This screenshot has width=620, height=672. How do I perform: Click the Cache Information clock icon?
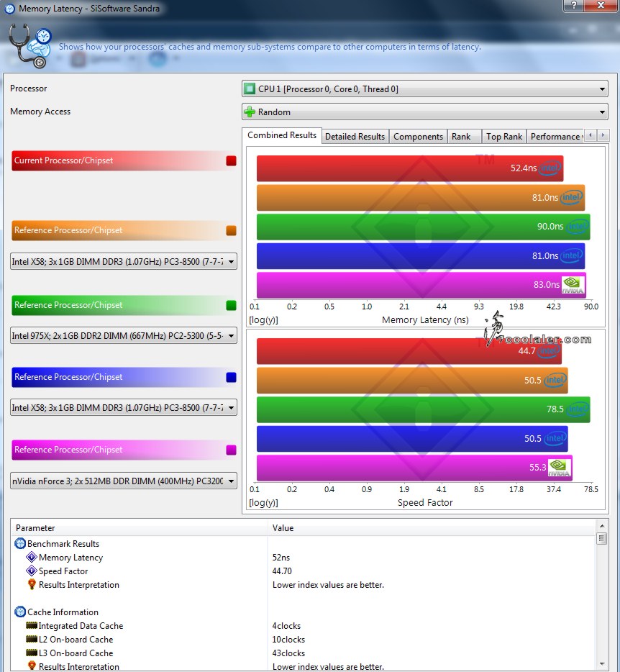point(20,612)
